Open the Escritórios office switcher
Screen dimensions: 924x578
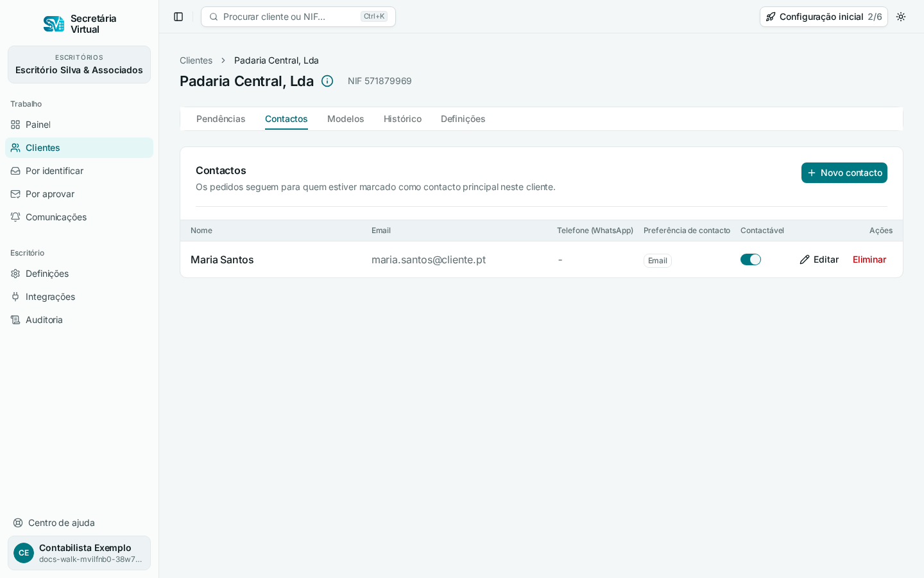click(79, 64)
